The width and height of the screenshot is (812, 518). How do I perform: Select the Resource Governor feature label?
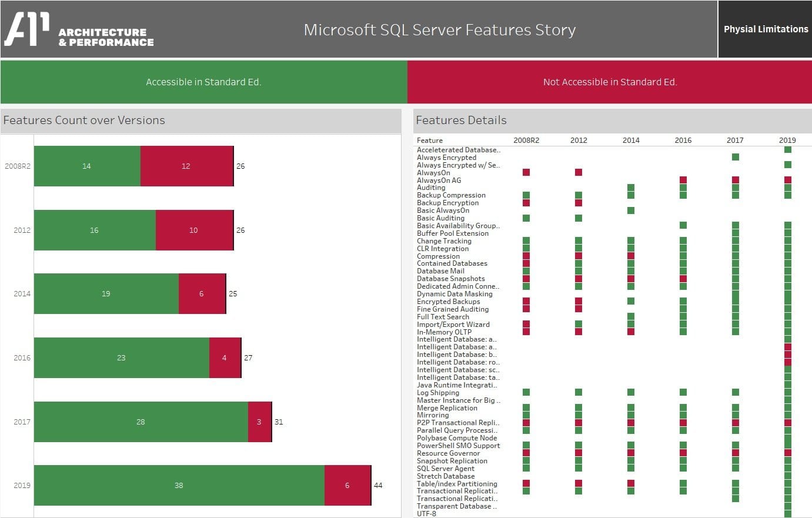[449, 453]
